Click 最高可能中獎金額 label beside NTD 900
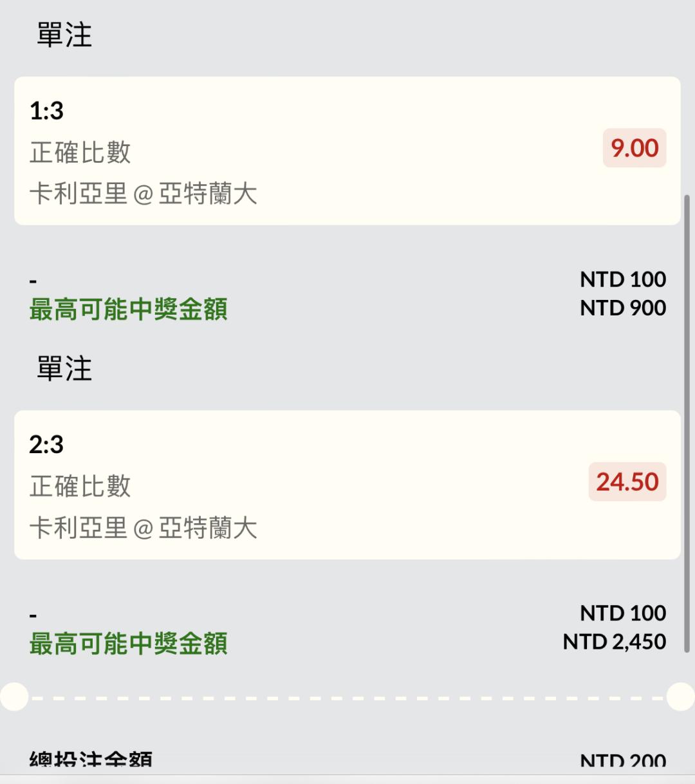The width and height of the screenshot is (695, 784). coord(129,310)
